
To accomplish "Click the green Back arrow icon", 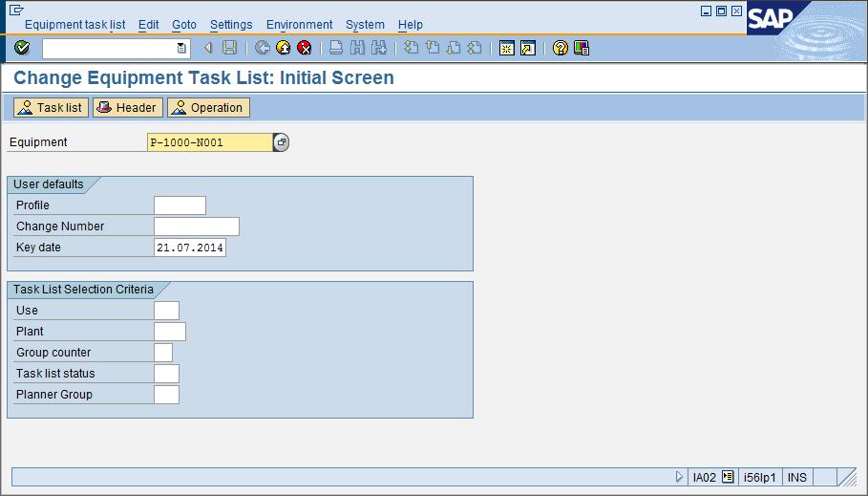I will (262, 48).
